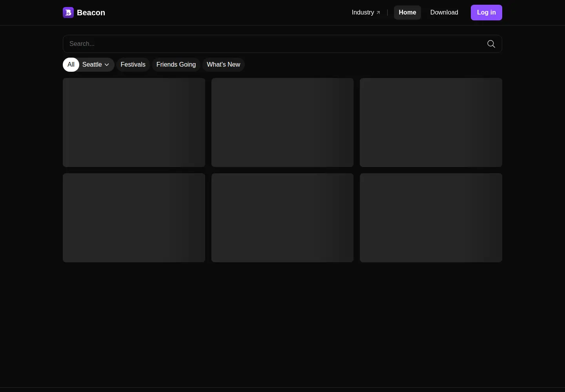Open the Industry external link
This screenshot has height=392, width=565.
366,13
